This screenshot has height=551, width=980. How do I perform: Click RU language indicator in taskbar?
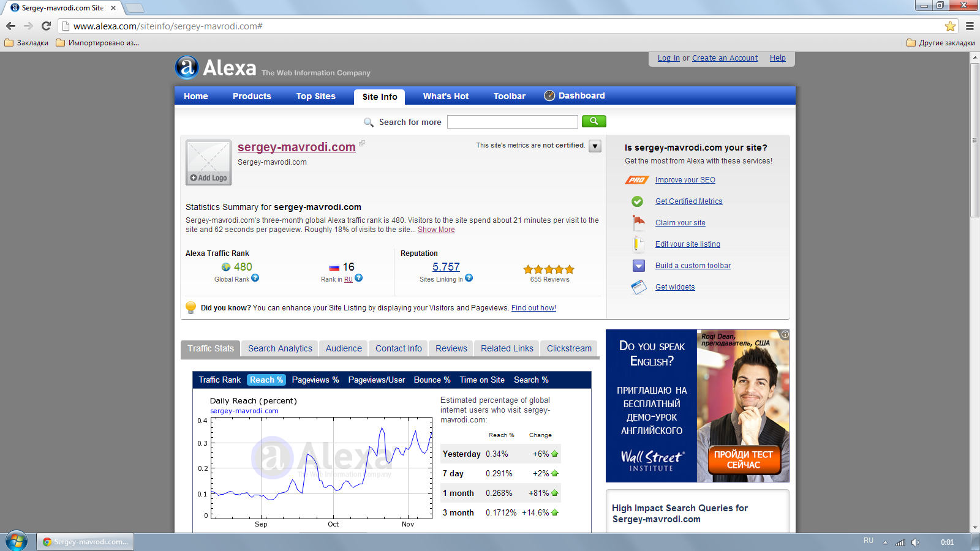click(x=869, y=541)
